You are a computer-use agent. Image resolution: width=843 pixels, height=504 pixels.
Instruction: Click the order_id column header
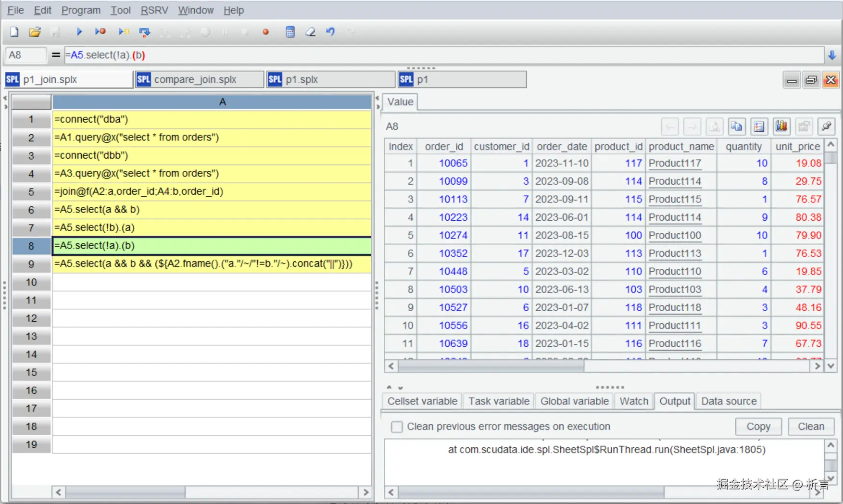(x=444, y=147)
